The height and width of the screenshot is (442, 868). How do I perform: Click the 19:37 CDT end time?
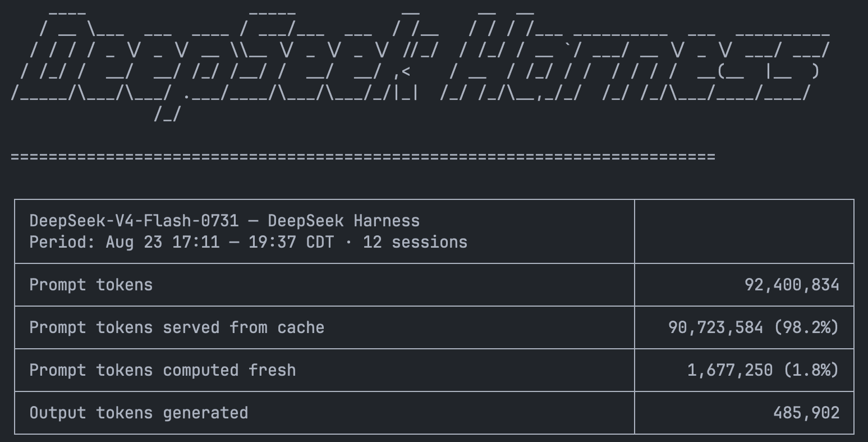point(277,242)
